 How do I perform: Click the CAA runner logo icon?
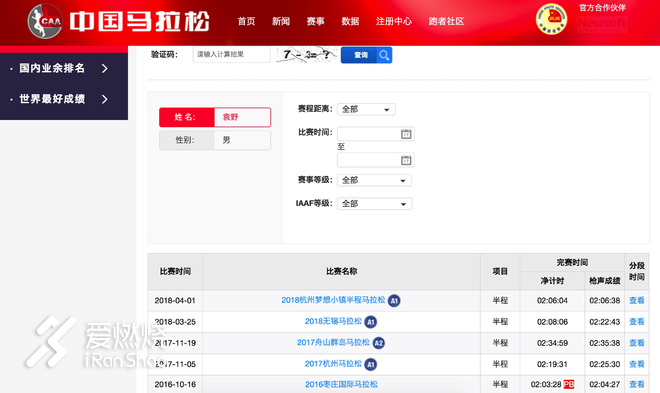click(45, 21)
